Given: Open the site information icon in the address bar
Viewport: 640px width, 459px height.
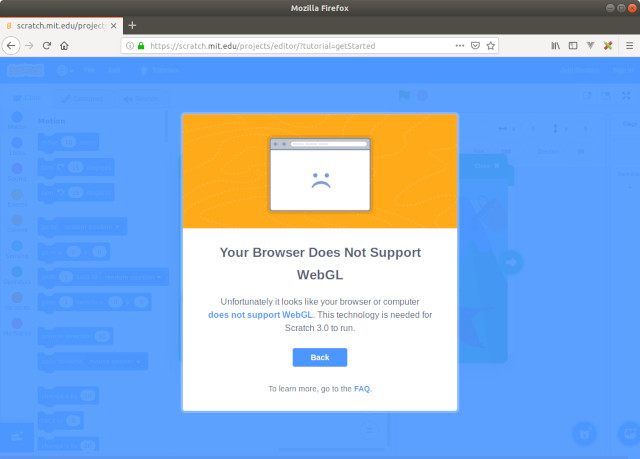Looking at the screenshot, I should [129, 46].
